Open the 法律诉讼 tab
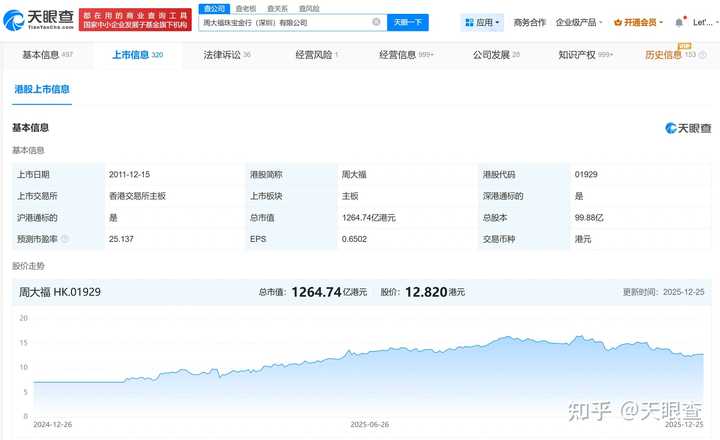The image size is (720, 440). point(227,55)
